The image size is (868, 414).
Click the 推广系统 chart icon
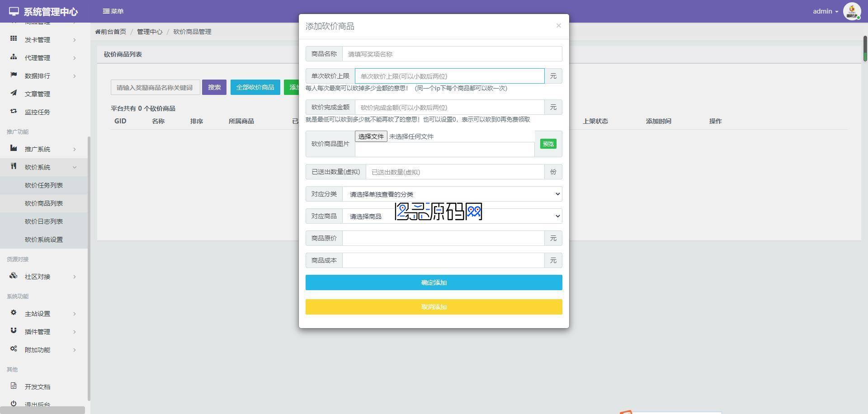[14, 148]
